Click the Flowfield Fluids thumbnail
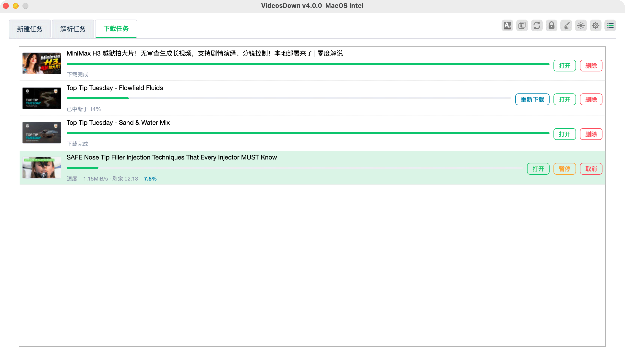This screenshot has width=625, height=364. click(x=42, y=98)
